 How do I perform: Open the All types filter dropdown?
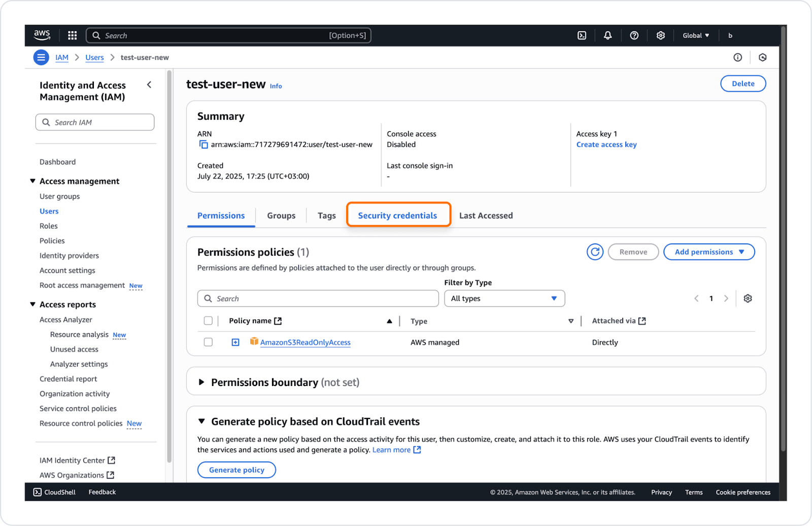504,298
